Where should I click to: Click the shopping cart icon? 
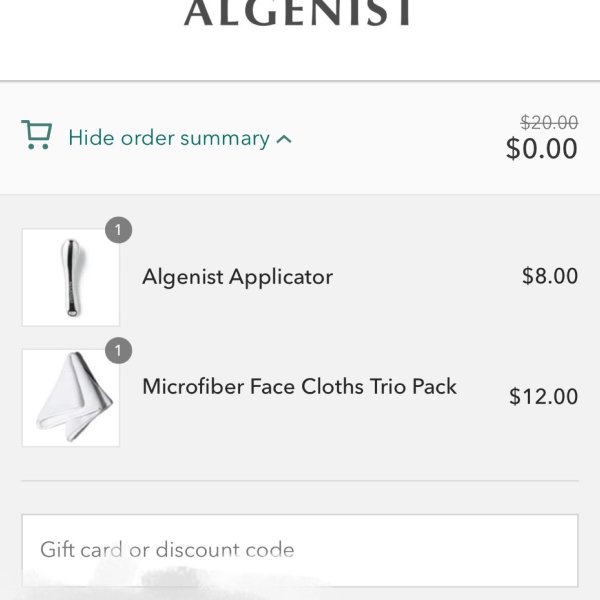click(37, 135)
